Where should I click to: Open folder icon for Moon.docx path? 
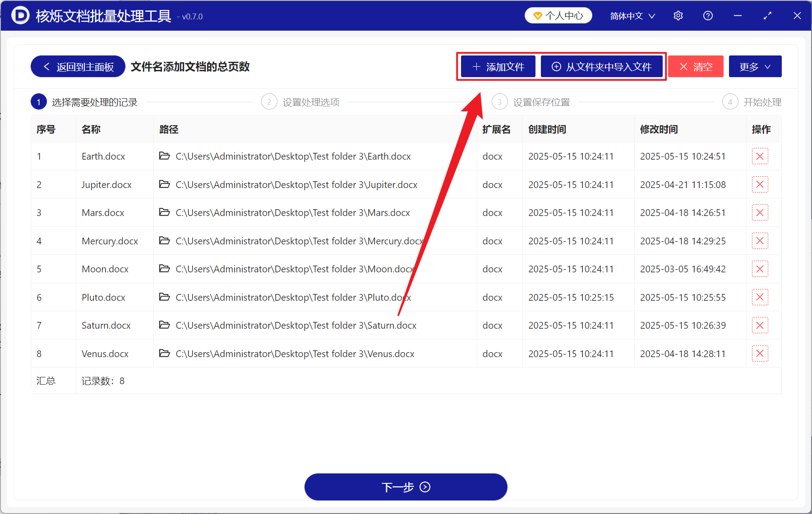(x=165, y=269)
